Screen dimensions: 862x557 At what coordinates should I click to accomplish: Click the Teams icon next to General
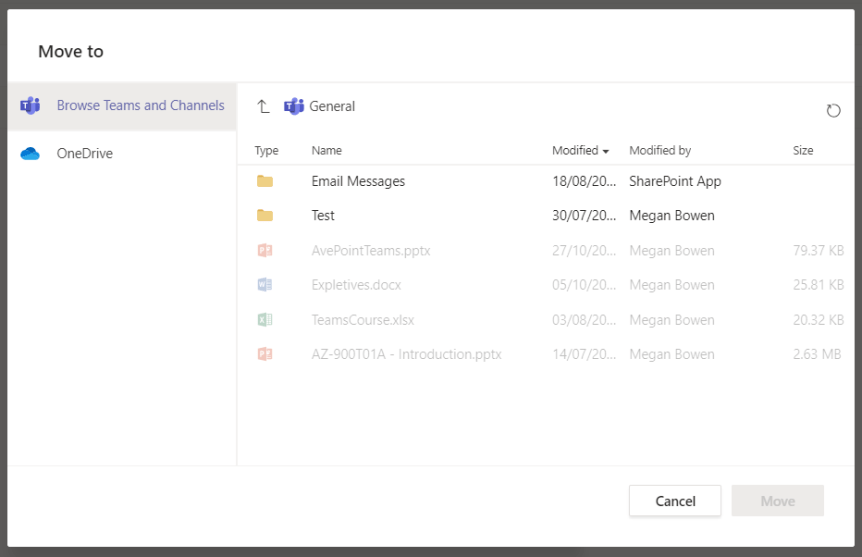(x=294, y=106)
